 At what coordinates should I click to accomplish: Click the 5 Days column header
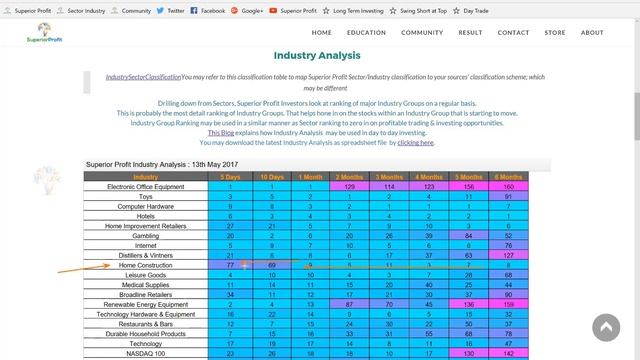coord(230,177)
